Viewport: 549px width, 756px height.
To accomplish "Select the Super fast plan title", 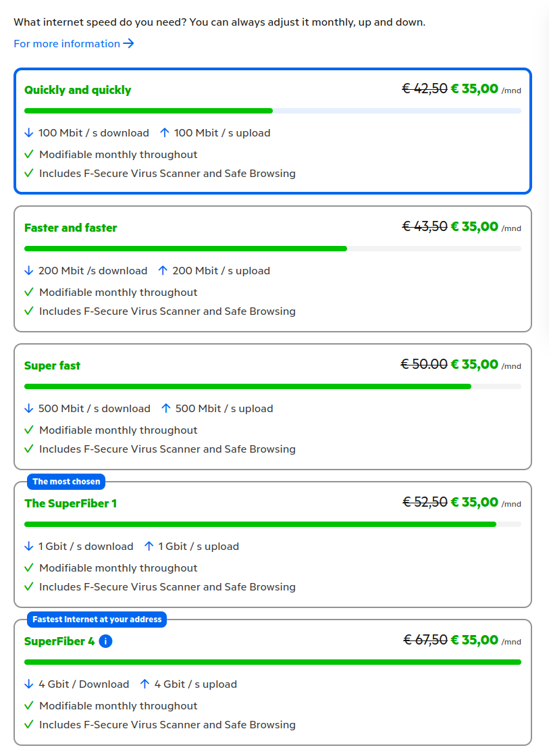I will click(52, 366).
